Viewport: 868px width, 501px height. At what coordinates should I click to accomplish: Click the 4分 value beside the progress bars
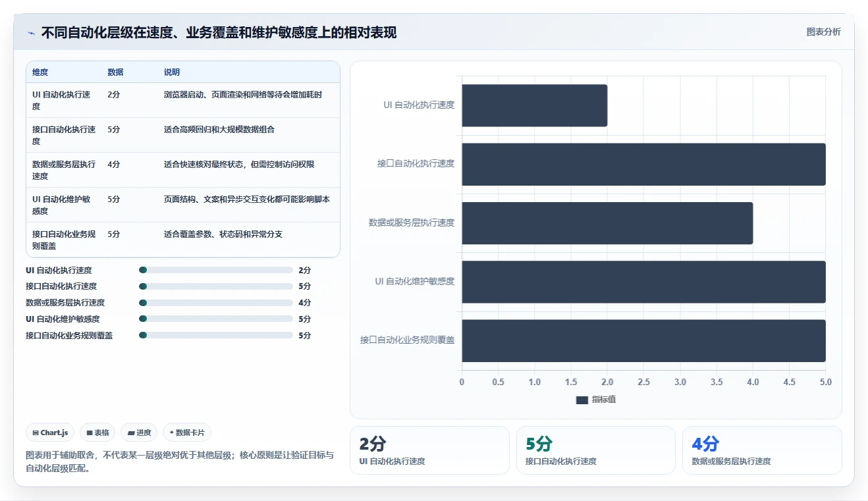coord(305,303)
